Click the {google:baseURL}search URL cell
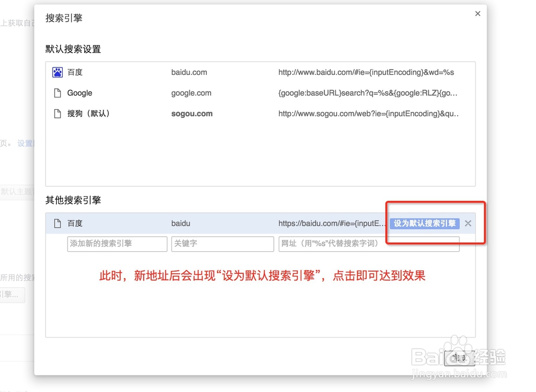The height and width of the screenshot is (392, 536). [x=368, y=93]
